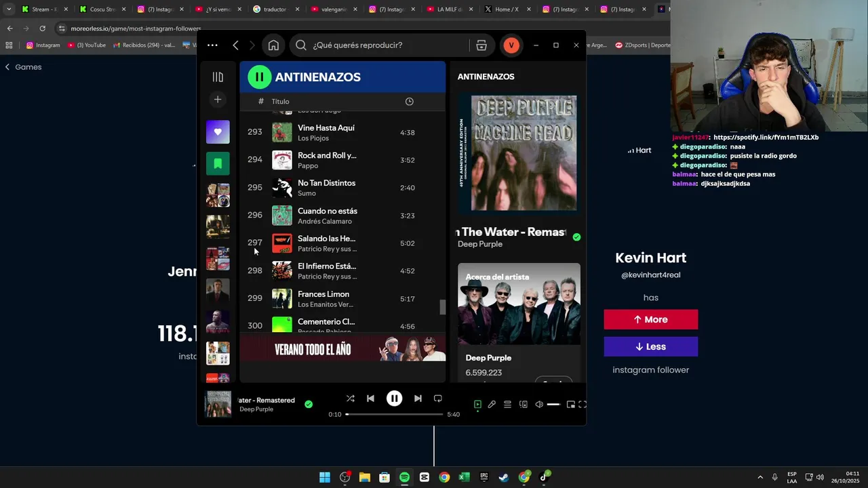Toggle saved checkmark in the player bar
This screenshot has width=868, height=488.
coord(309,405)
